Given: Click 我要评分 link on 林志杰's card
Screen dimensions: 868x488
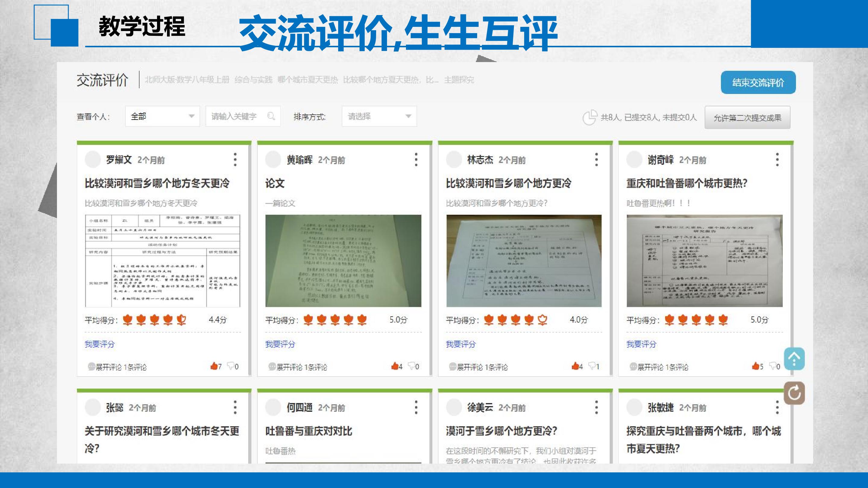Looking at the screenshot, I should pos(461,344).
